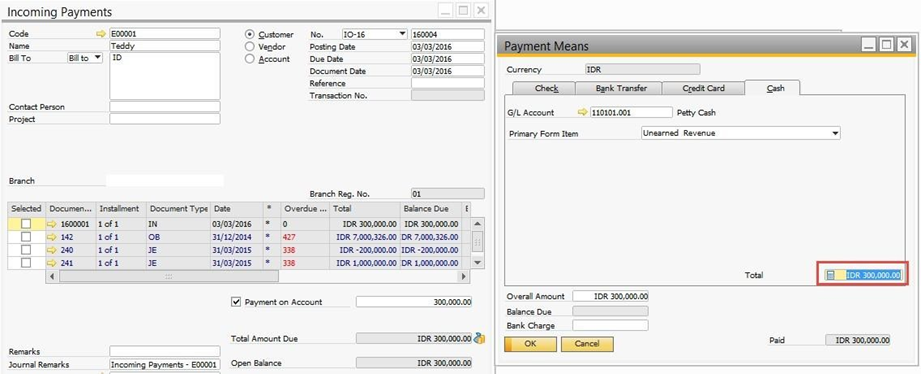Click the Bill To address text box
The height and width of the screenshot is (374, 921).
tap(165, 76)
